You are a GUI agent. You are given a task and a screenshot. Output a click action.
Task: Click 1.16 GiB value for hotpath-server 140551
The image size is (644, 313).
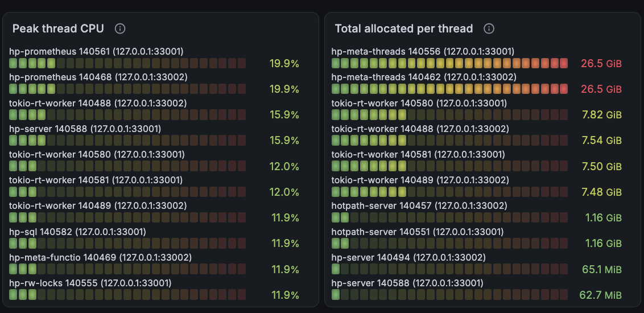(604, 243)
